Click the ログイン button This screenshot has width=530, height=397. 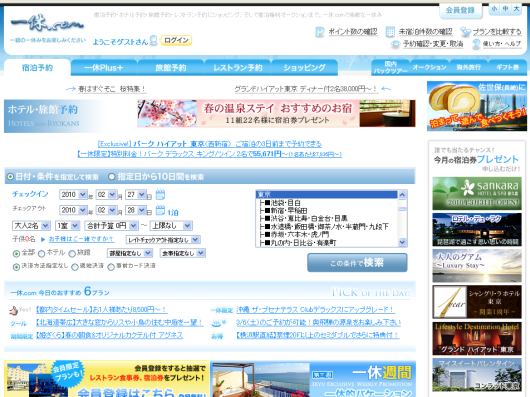click(176, 40)
